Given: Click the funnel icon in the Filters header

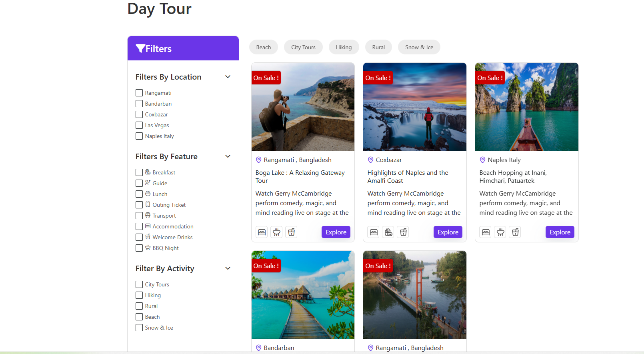Looking at the screenshot, I should 140,49.
